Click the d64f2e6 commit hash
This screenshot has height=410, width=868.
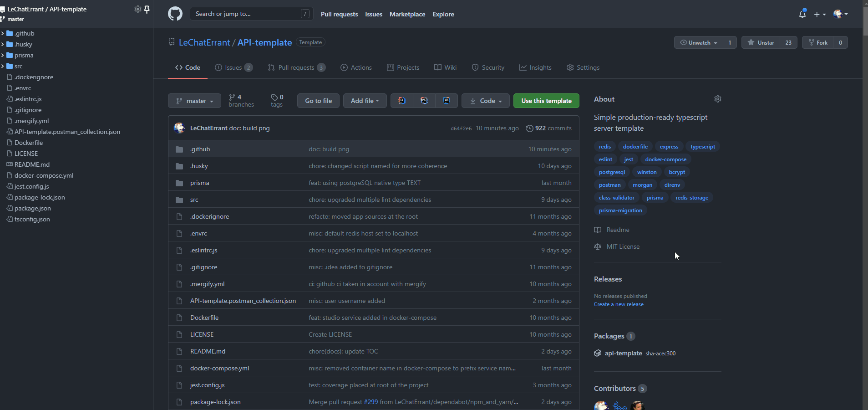[x=461, y=128]
